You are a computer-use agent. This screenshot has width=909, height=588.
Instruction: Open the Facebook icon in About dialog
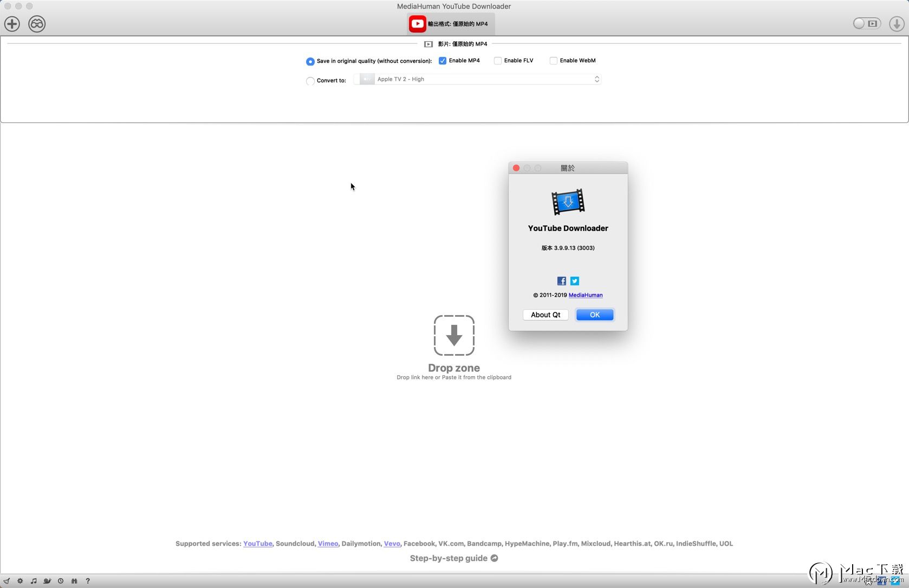pyautogui.click(x=562, y=280)
